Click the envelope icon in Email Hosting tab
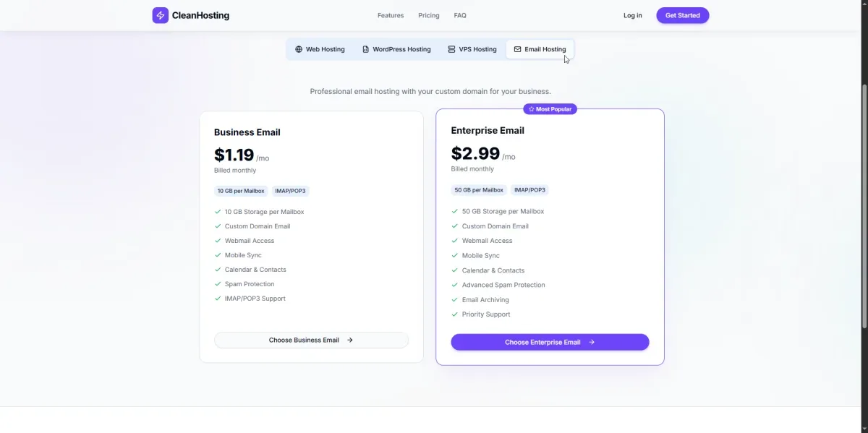Image resolution: width=868 pixels, height=433 pixels. (x=517, y=49)
